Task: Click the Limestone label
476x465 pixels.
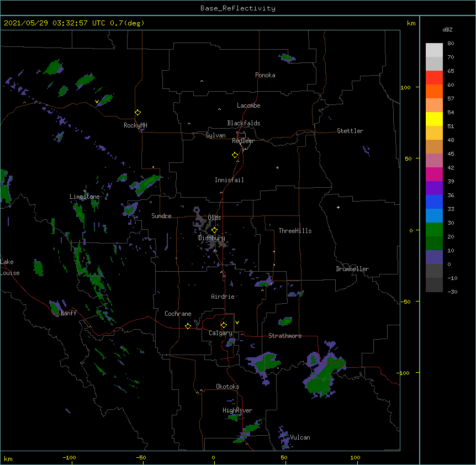Action: click(84, 197)
